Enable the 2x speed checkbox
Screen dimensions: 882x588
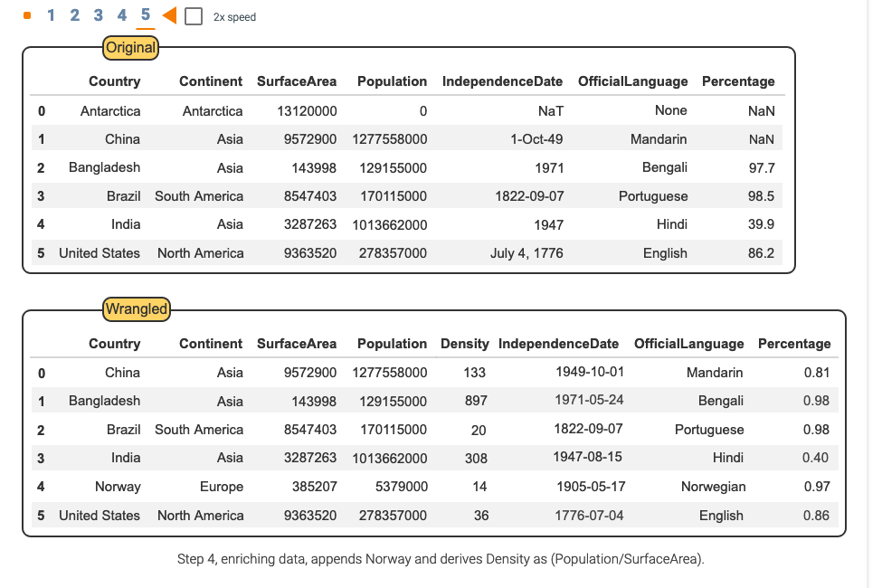tap(193, 16)
